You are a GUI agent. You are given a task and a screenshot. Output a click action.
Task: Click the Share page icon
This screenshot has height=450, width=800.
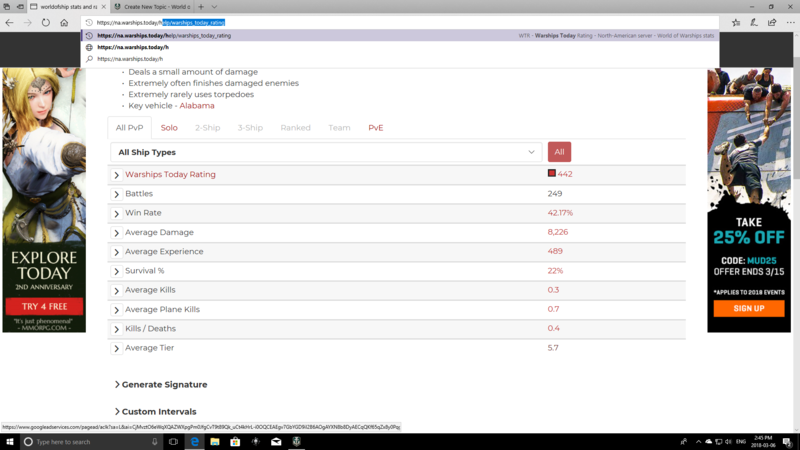(772, 22)
